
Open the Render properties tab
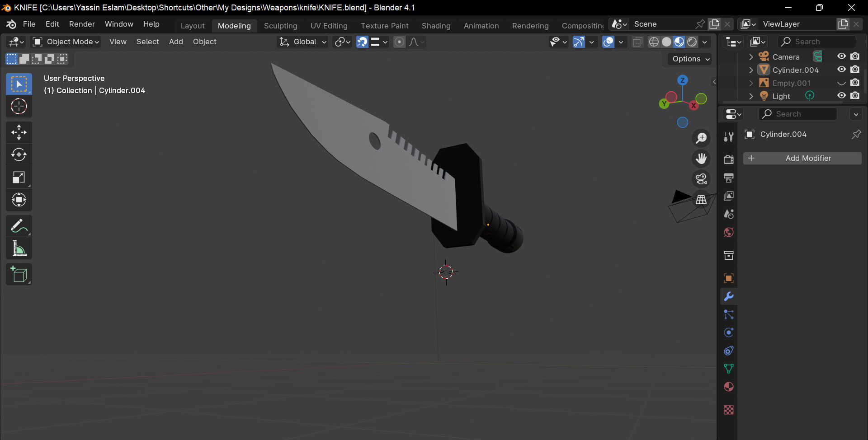point(729,159)
